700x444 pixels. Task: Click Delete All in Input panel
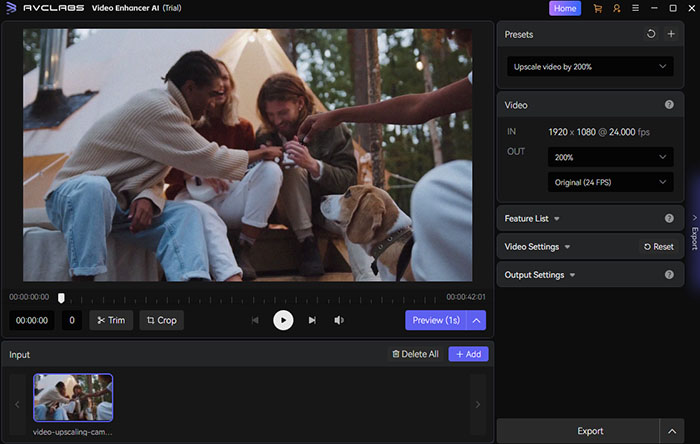(x=415, y=354)
